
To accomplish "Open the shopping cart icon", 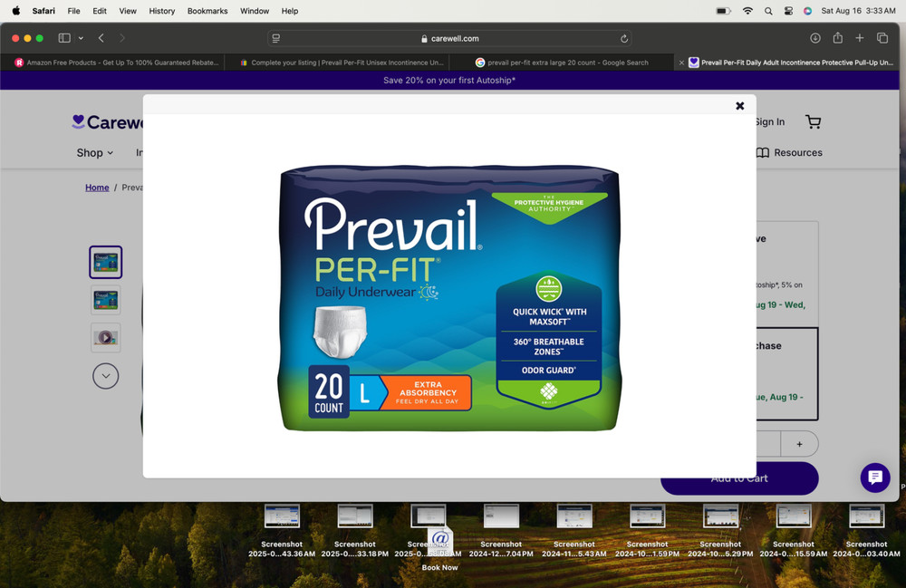I will click(813, 122).
